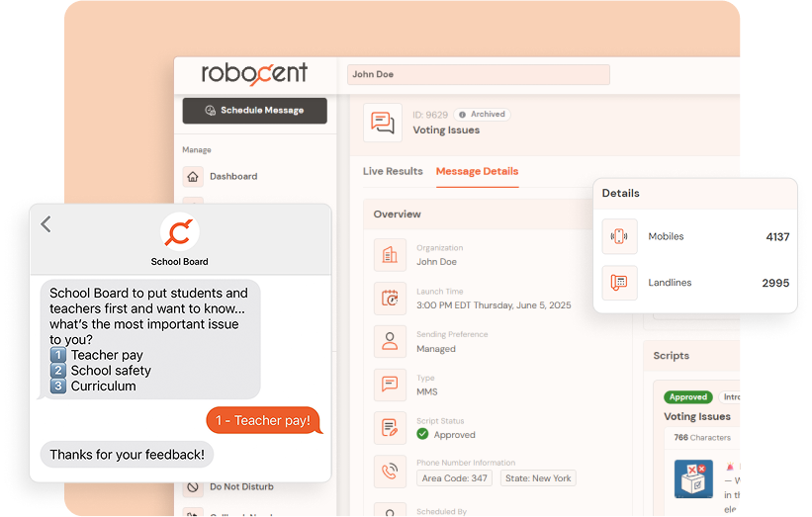Click the Archived status badge

(482, 115)
